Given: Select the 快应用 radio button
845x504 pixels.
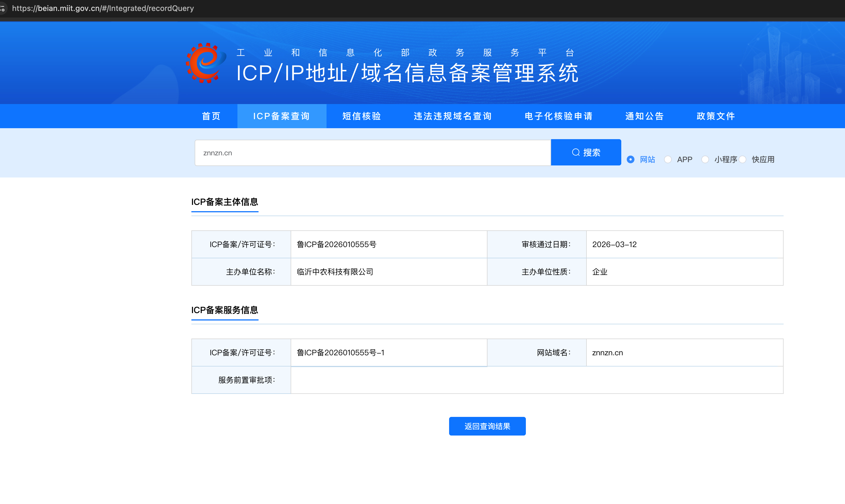Looking at the screenshot, I should 743,159.
